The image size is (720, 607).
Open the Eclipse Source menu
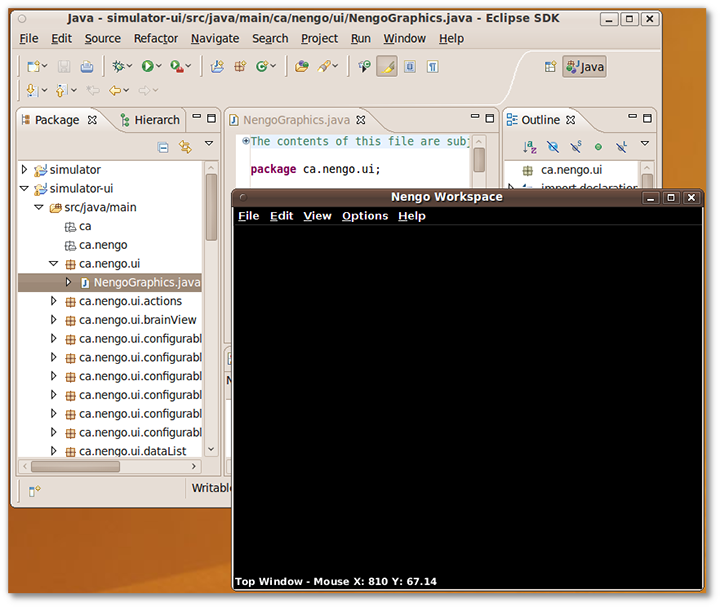(102, 39)
